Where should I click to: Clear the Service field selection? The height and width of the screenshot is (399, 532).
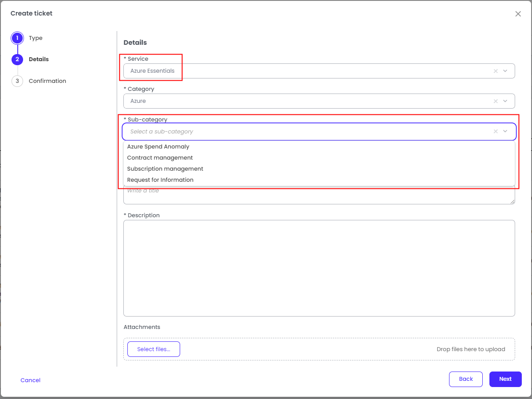pyautogui.click(x=496, y=71)
